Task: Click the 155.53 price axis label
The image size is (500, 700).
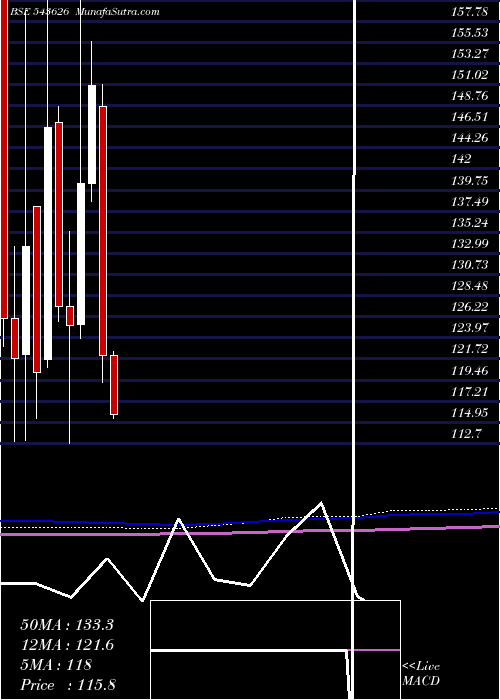Action: [x=470, y=33]
